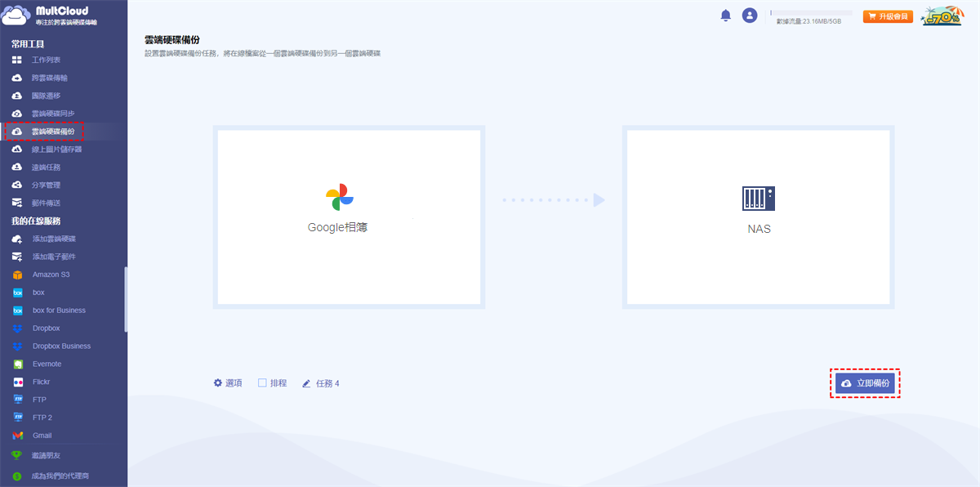Screen dimensions: 980x487
Task: Open the Gmail account
Action: pos(33,436)
